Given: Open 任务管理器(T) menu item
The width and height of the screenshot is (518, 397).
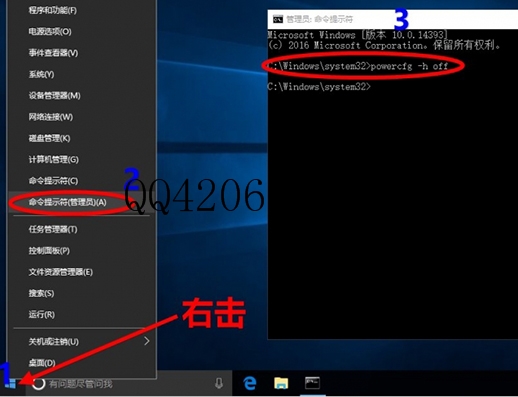Looking at the screenshot, I should (x=53, y=229).
